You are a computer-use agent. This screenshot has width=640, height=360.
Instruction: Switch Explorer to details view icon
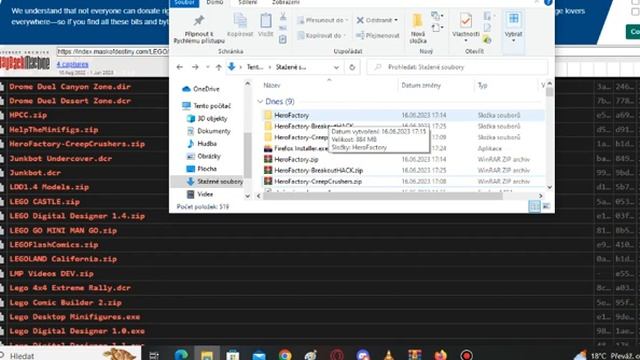click(534, 206)
